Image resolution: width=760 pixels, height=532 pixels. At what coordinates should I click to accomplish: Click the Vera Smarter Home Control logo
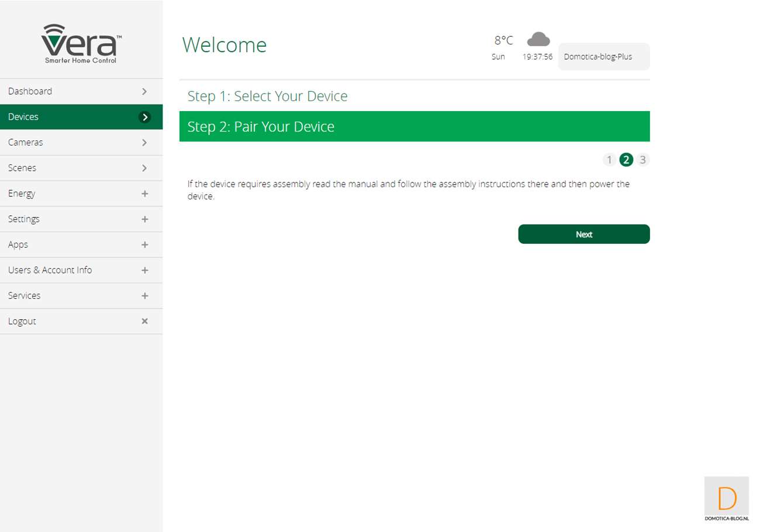point(81,44)
